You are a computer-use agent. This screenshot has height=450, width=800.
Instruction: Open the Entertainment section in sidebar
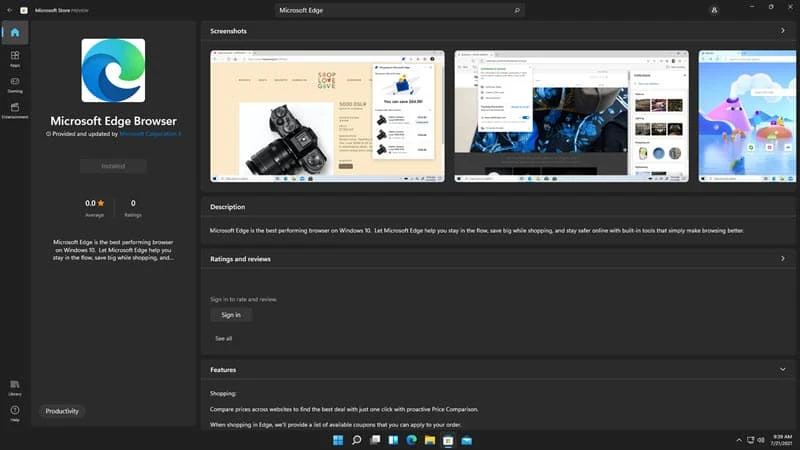(15, 110)
